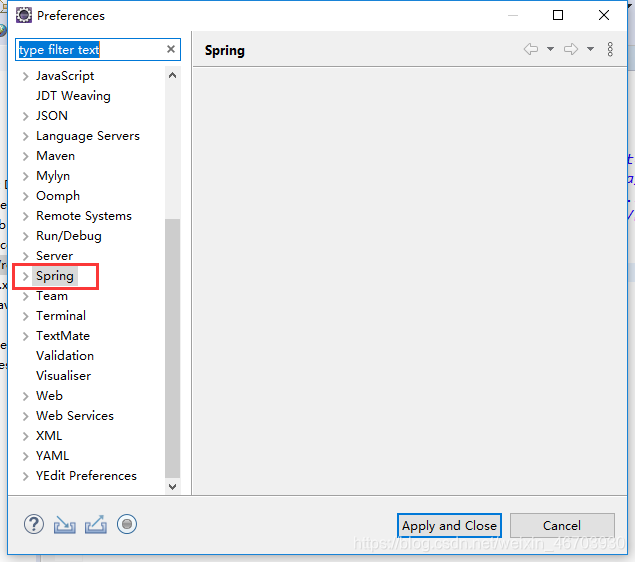Click the Oomph preference recorder icon

127,524
